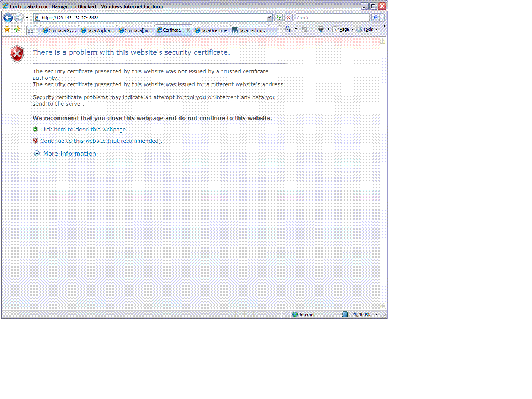
Task: Click into the Google search box
Action: (x=332, y=18)
